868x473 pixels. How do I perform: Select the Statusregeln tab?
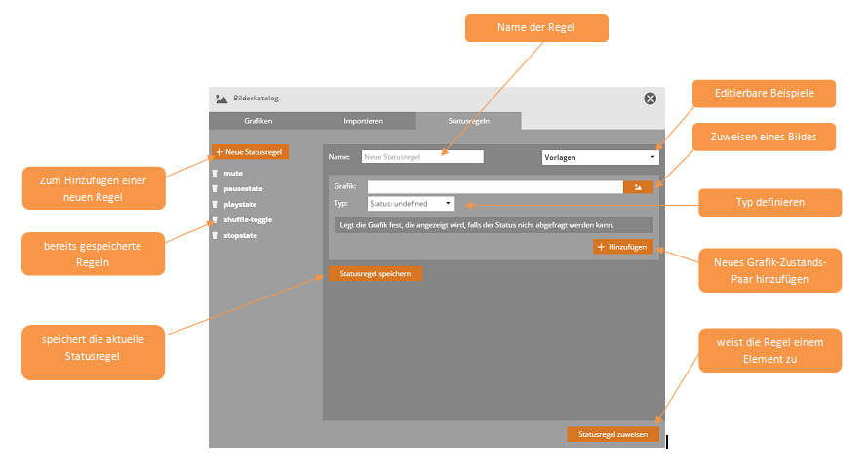pos(468,121)
